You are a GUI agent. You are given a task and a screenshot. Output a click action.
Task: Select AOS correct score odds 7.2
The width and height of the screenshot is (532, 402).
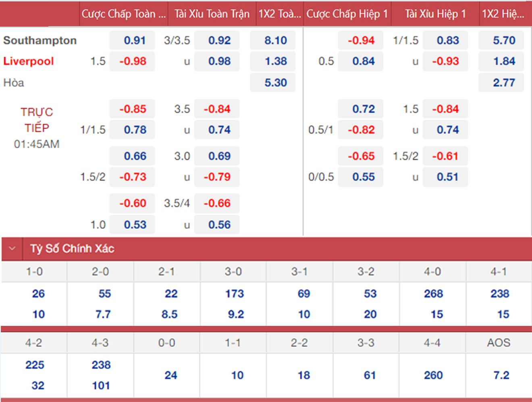pos(501,375)
